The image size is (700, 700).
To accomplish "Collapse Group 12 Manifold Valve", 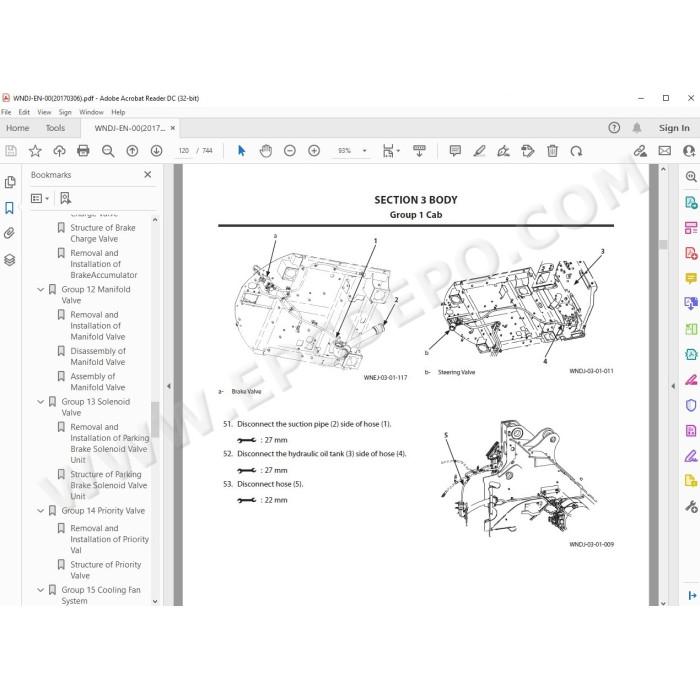I will click(40, 289).
